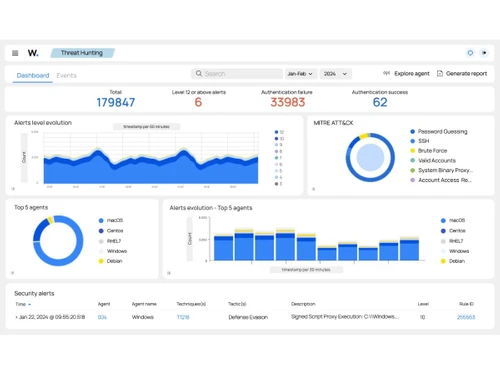
Task: Click the MITRE ATT&CK donut chart
Action: tap(370, 157)
